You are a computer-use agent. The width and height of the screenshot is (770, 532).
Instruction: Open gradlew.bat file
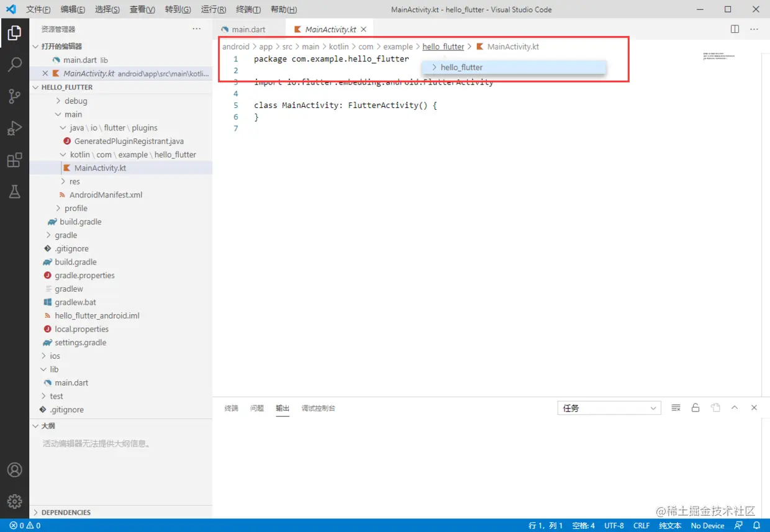point(75,302)
